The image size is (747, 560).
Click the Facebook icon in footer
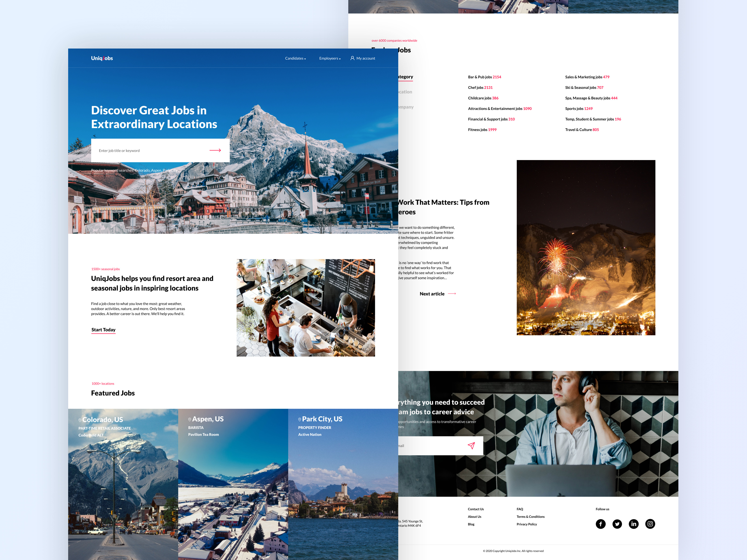tap(600, 524)
